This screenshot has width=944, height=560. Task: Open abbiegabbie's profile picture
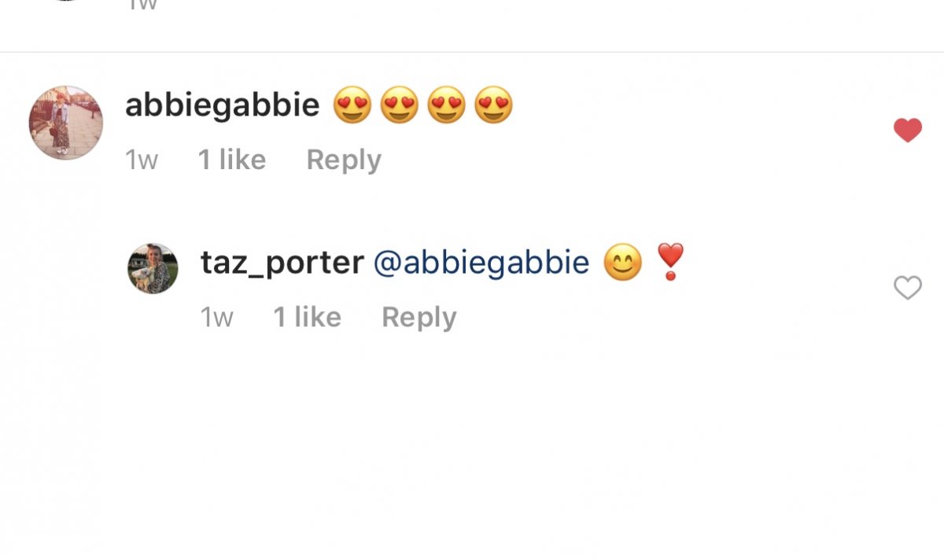[x=65, y=123]
